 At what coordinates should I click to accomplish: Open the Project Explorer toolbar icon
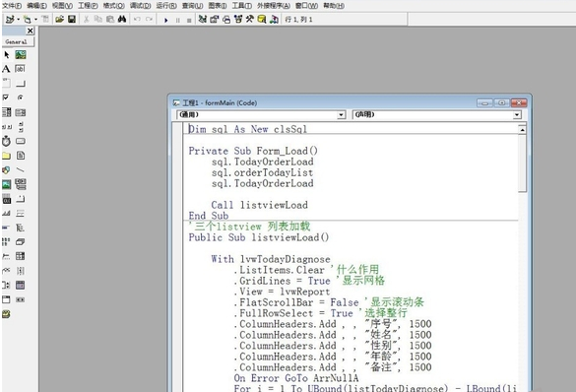[x=203, y=19]
